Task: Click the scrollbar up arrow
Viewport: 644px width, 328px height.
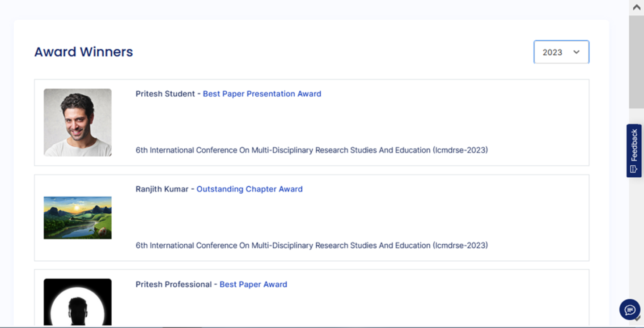Action: click(636, 7)
